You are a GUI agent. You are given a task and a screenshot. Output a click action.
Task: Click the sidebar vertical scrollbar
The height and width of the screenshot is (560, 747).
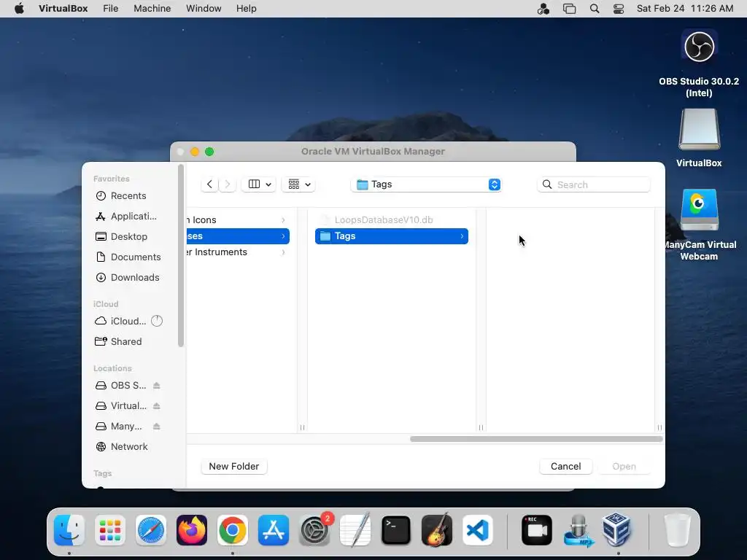[x=181, y=256]
